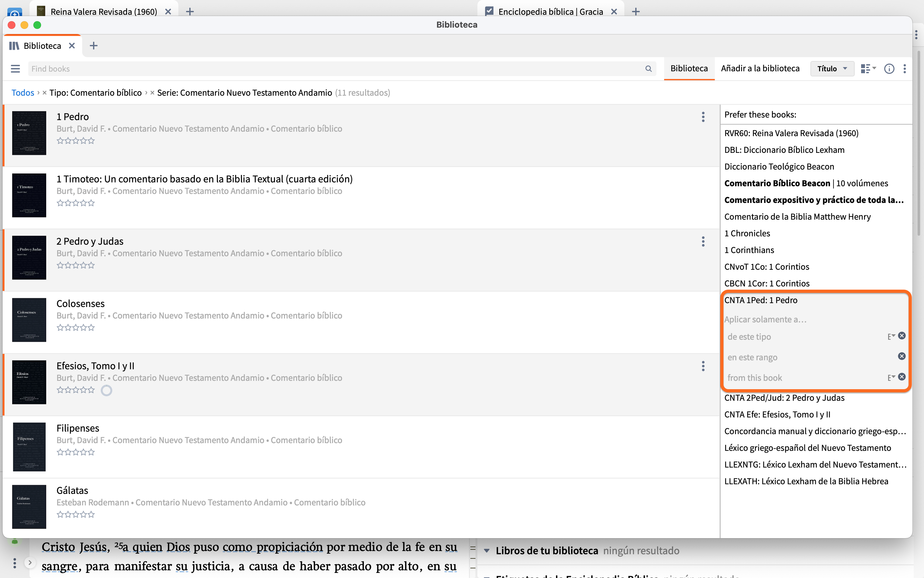Select the Reina Valera Revisada (1960) tab
This screenshot has width=924, height=578.
click(x=104, y=12)
